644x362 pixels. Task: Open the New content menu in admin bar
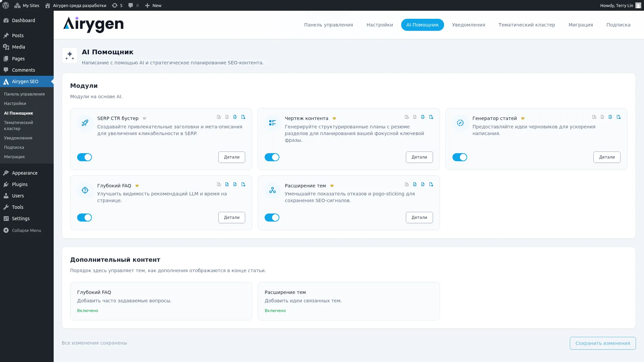153,5
